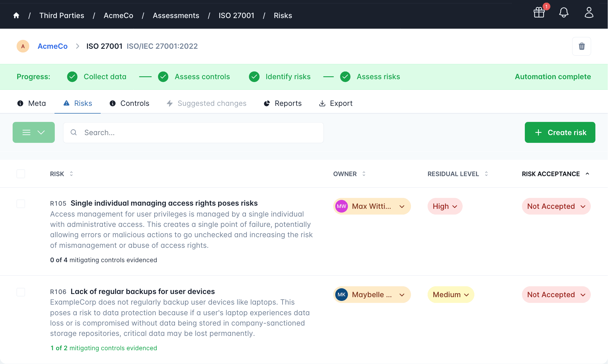The image size is (608, 364).
Task: Open the Reports tab
Action: 282,103
